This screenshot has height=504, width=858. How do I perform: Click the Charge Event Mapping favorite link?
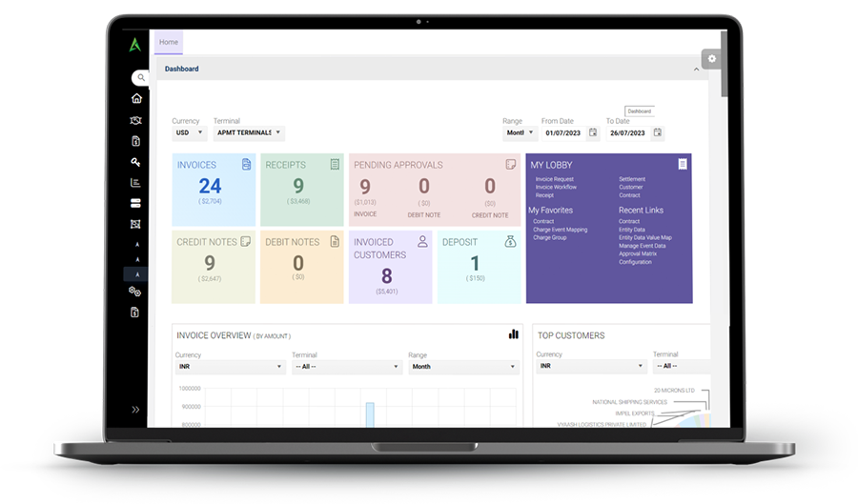(560, 230)
